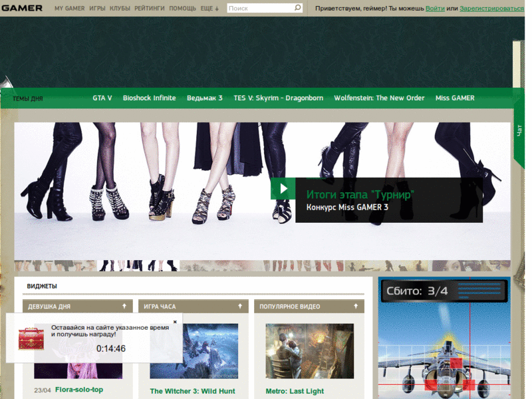
Task: Open the Рейтинги section
Action: coord(149,8)
